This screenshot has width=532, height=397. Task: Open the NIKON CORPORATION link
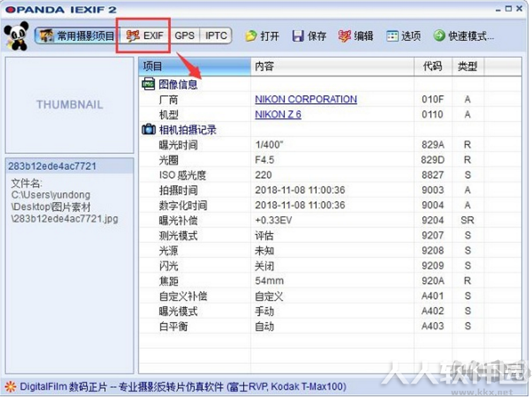306,99
